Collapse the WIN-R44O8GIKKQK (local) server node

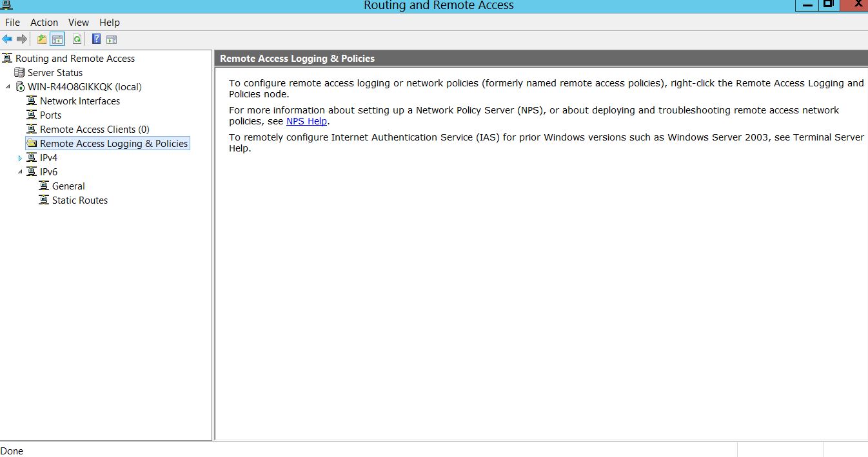(8, 87)
